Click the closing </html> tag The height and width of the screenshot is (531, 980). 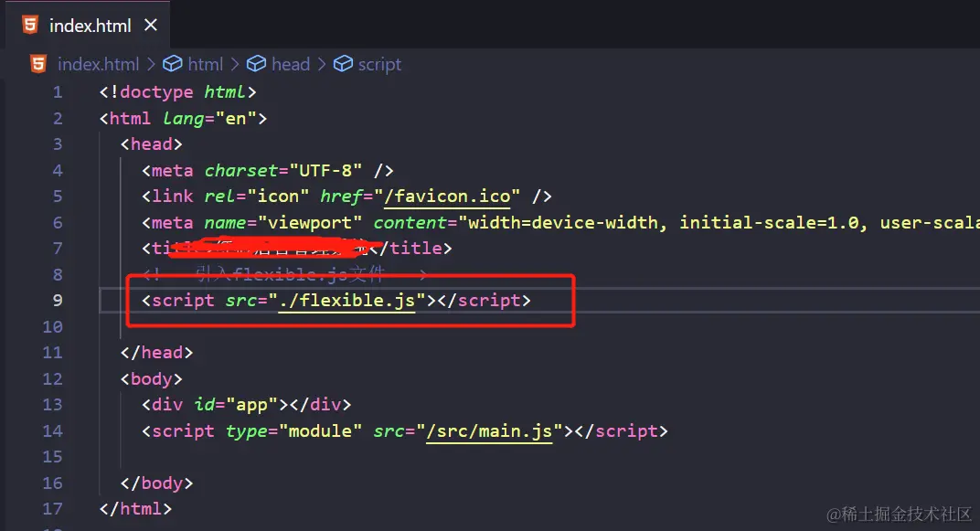[x=135, y=509]
